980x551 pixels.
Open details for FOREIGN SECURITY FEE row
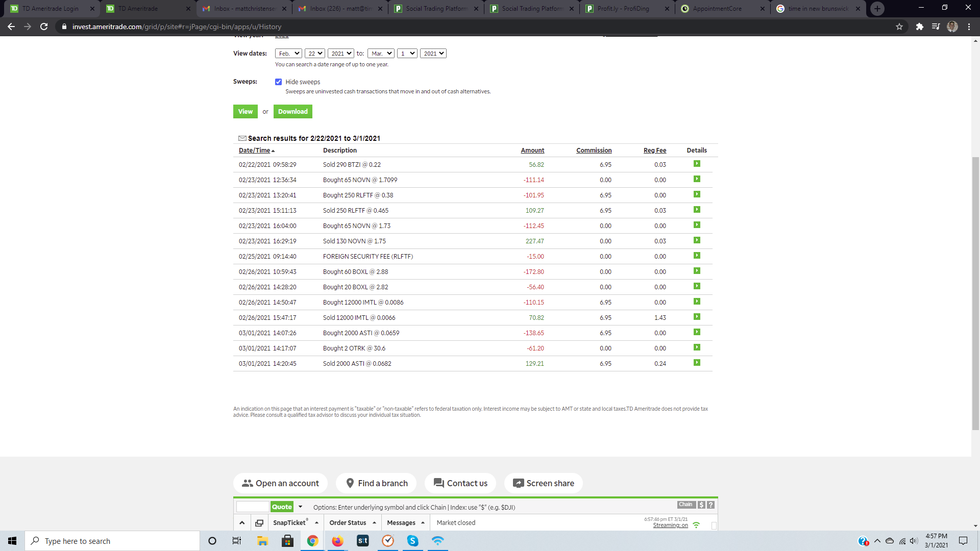point(697,256)
